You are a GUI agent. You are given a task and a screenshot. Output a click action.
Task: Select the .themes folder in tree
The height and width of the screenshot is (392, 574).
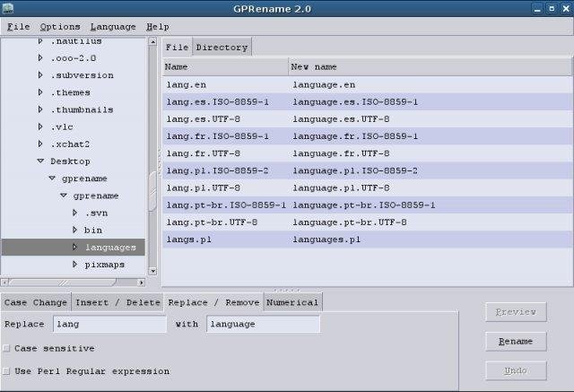coord(70,92)
